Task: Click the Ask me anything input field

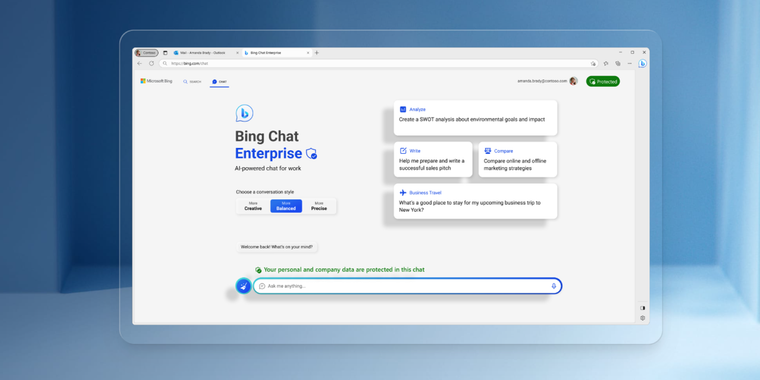Action: point(407,286)
